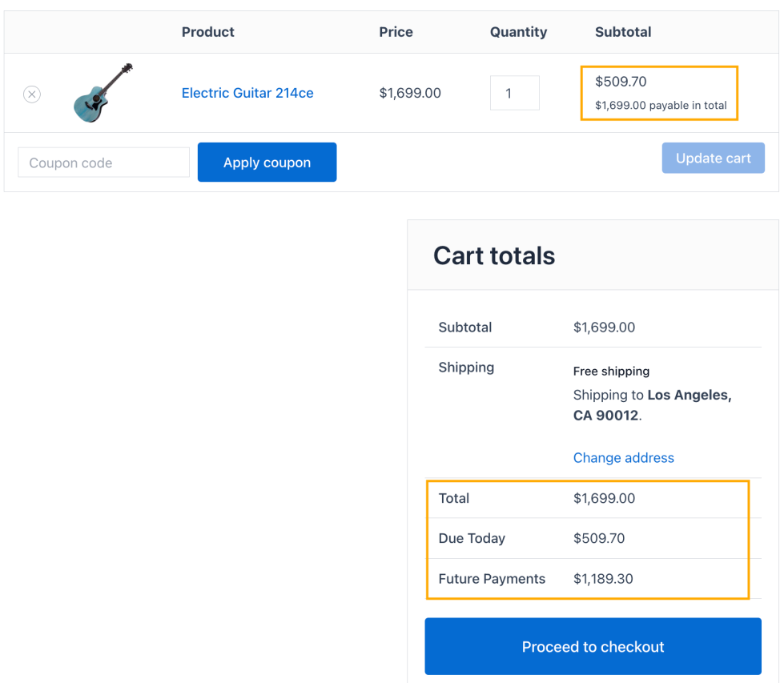Remove Electric Guitar 214ce from cart

[32, 94]
